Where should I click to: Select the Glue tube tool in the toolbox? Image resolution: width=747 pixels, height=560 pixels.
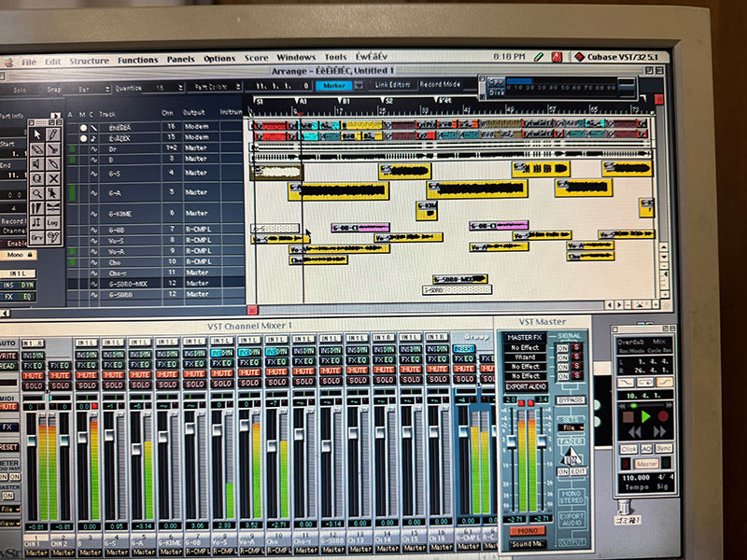pos(53,165)
